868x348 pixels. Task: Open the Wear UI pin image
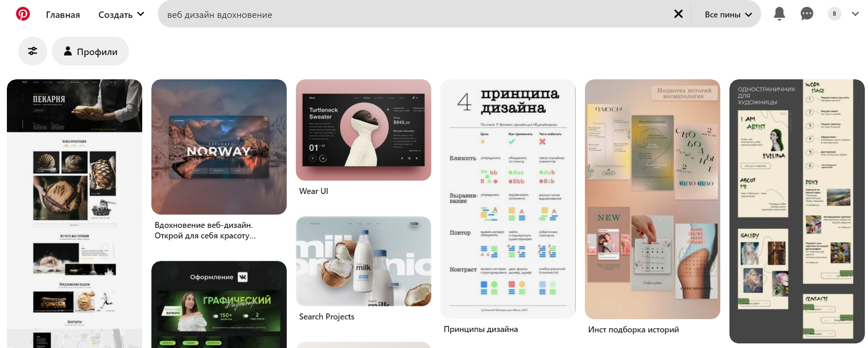click(x=363, y=130)
